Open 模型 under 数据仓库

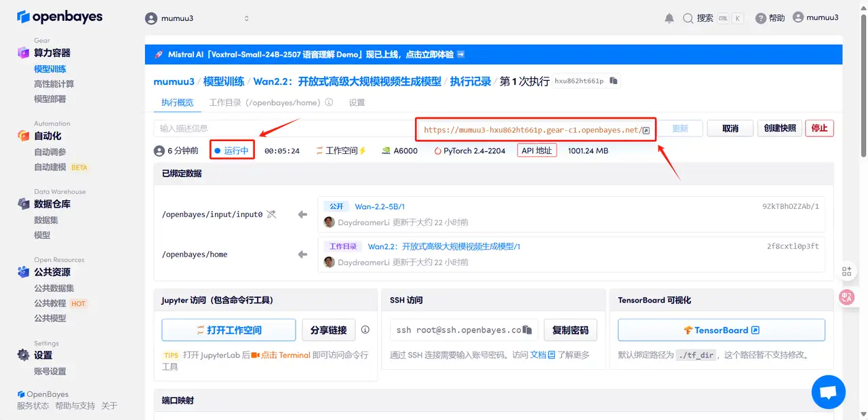(42, 235)
